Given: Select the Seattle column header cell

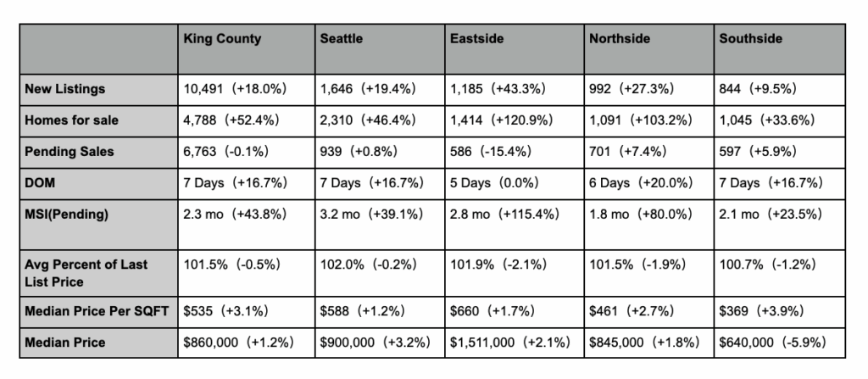Looking at the screenshot, I should click(342, 39).
